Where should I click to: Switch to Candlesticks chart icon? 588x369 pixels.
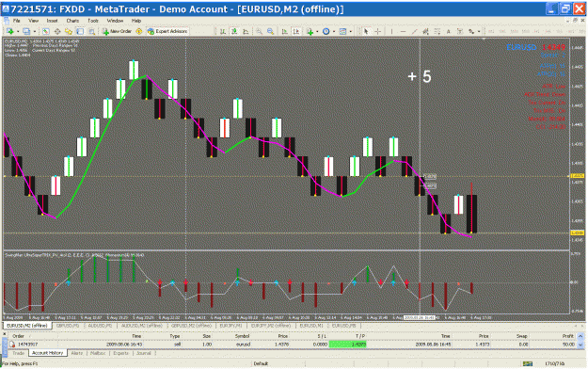(234, 31)
